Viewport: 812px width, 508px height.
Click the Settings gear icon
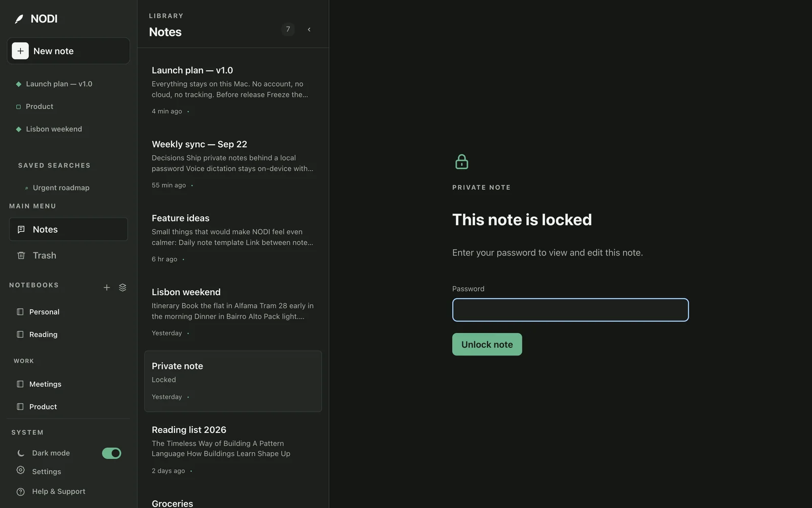[x=20, y=470]
